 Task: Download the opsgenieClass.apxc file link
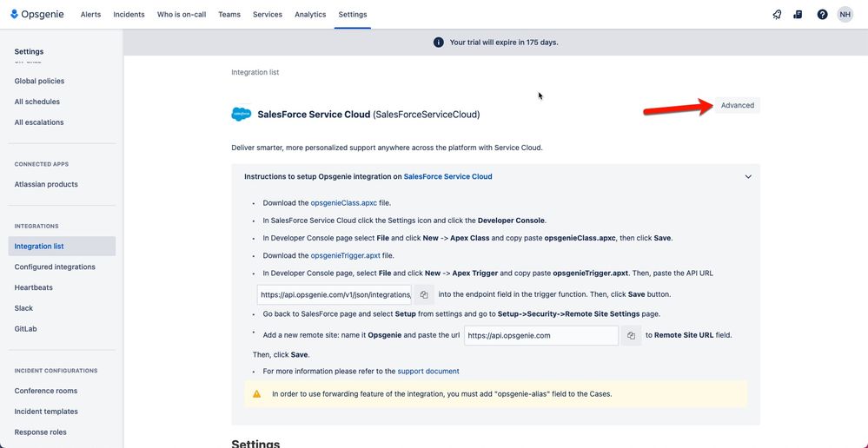[344, 203]
